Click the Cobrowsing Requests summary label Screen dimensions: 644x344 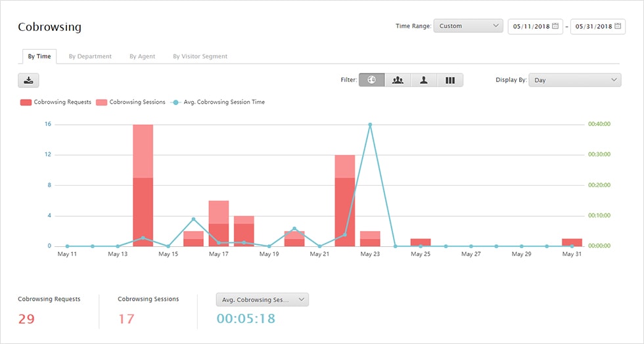pyautogui.click(x=49, y=299)
